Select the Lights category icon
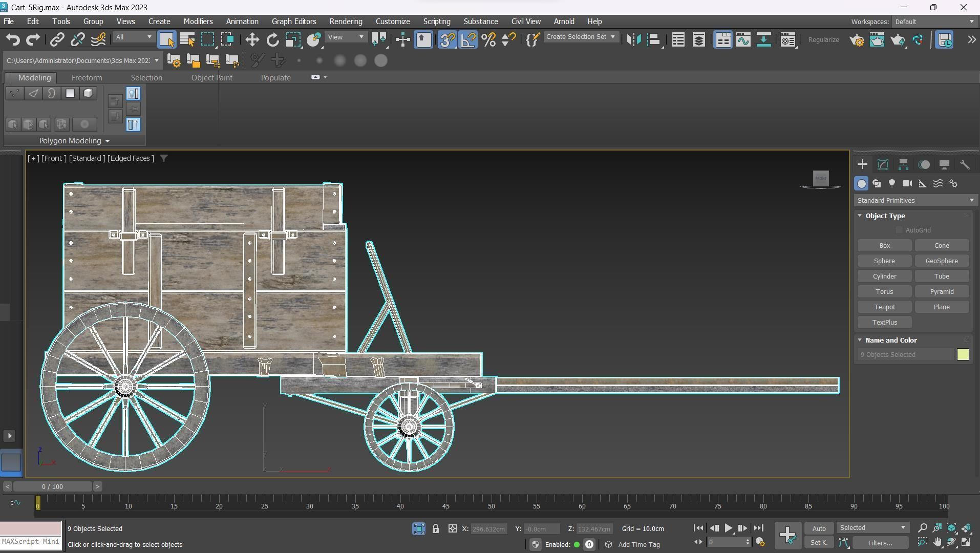Viewport: 980px width, 553px height. (892, 183)
